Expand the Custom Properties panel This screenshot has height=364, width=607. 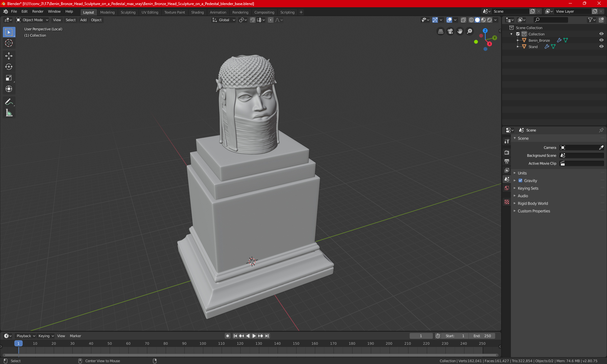pyautogui.click(x=534, y=211)
